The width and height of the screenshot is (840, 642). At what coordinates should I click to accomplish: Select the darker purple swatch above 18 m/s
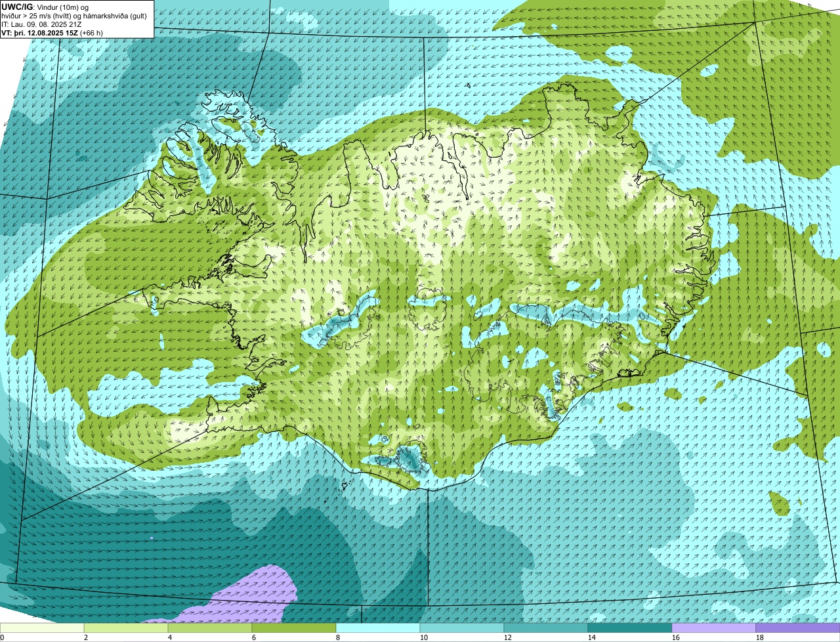tap(798, 628)
